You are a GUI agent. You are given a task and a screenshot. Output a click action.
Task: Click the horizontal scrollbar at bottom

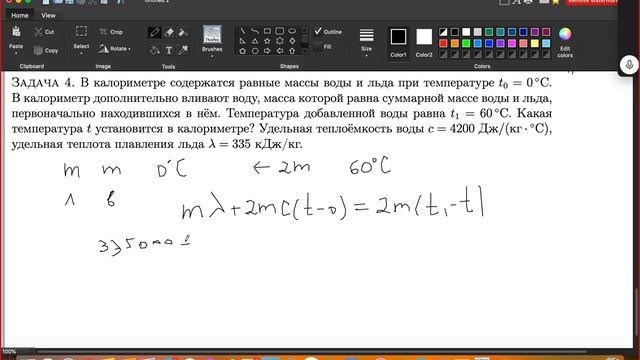tap(312, 351)
